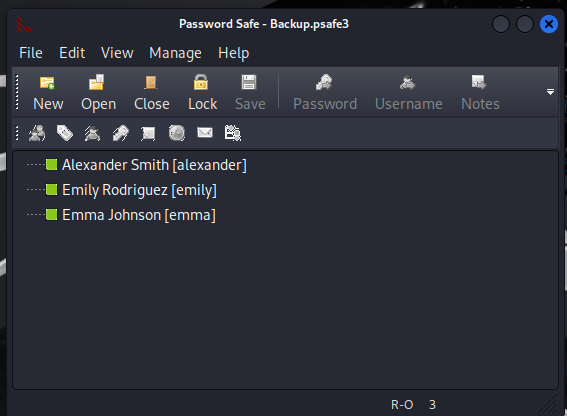Image resolution: width=567 pixels, height=416 pixels.
Task: Copy username via the Username toolbar icon
Action: [x=408, y=82]
